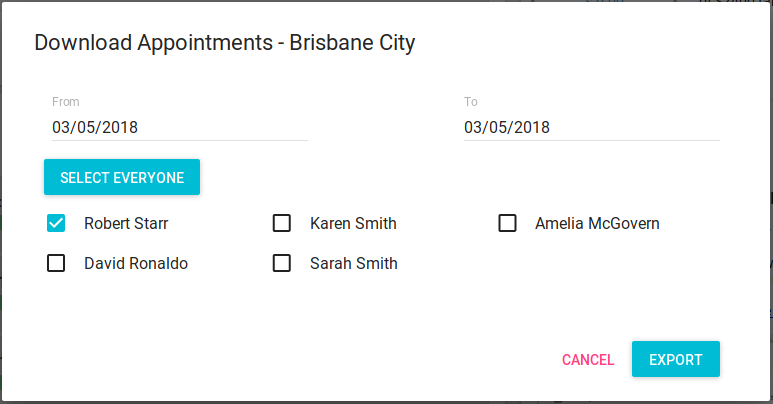Click the Amelia McGovern name label
This screenshot has height=404, width=773.
coord(597,224)
